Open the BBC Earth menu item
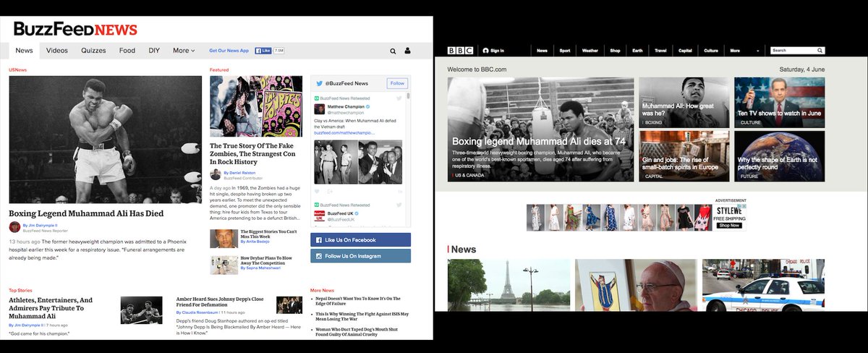This screenshot has height=353, width=868. [x=637, y=51]
